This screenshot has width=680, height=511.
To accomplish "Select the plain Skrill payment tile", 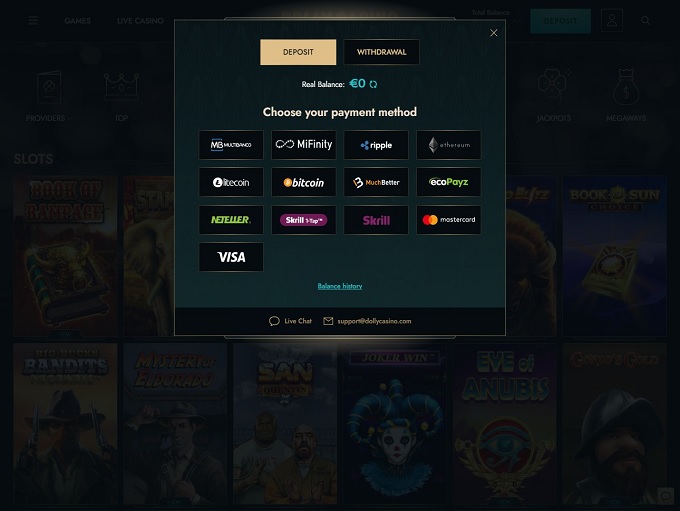I will tap(376, 220).
